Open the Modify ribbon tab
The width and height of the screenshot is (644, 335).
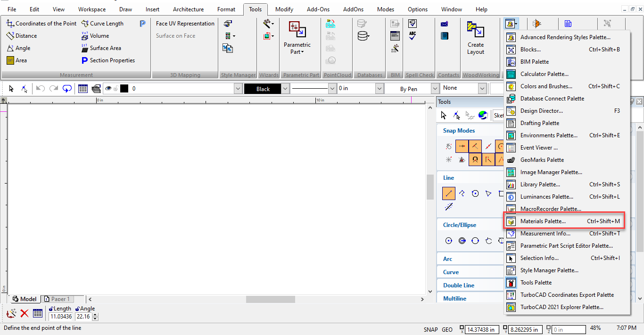(284, 9)
